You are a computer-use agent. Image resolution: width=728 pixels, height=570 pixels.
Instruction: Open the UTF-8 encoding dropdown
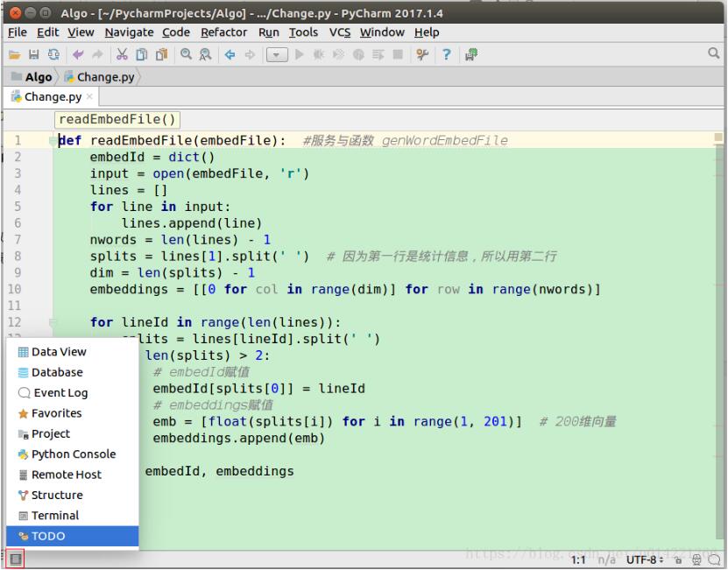click(641, 558)
